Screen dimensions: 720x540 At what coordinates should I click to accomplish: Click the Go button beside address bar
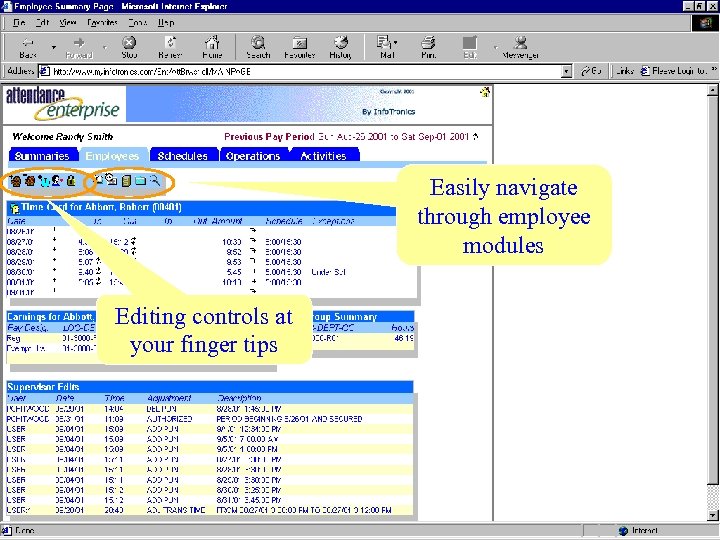[591, 71]
